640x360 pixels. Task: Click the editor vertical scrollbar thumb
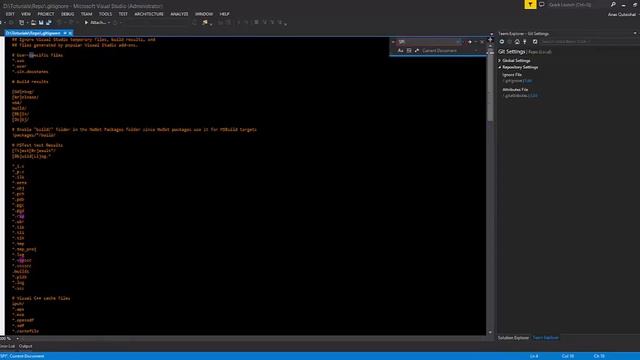pyautogui.click(x=490, y=86)
